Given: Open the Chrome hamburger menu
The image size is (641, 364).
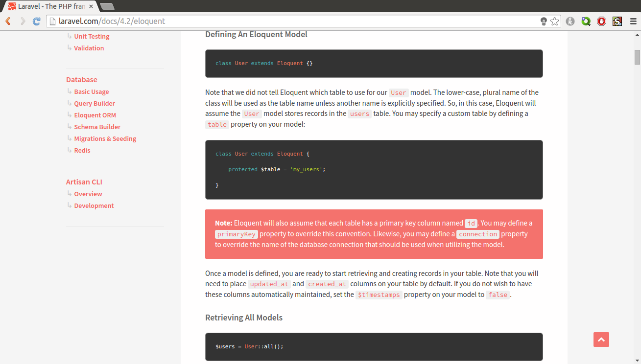Looking at the screenshot, I should (x=633, y=21).
